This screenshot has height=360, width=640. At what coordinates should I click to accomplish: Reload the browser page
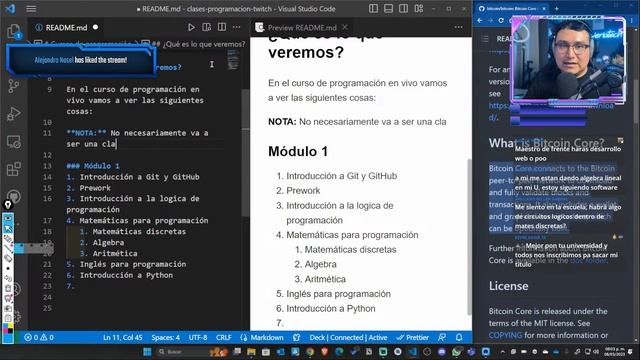(x=500, y=20)
